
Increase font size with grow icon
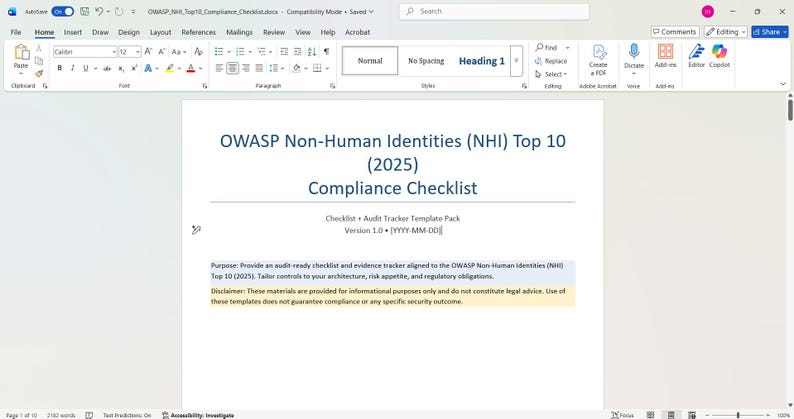(x=148, y=52)
